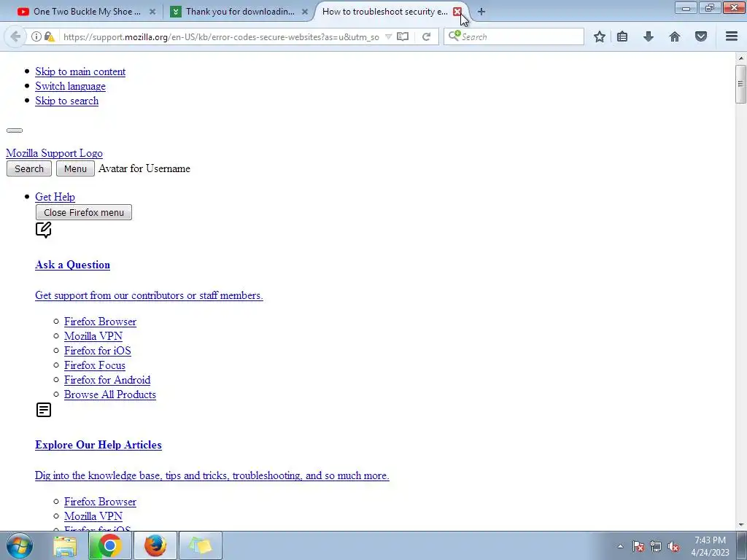
Task: Click the Help Articles document icon
Action: [x=44, y=410]
